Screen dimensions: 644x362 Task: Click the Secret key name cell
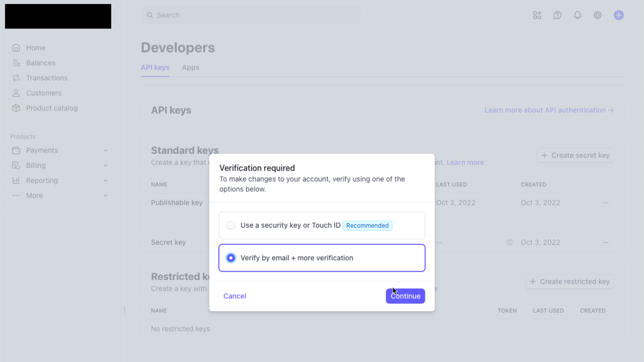[168, 242]
